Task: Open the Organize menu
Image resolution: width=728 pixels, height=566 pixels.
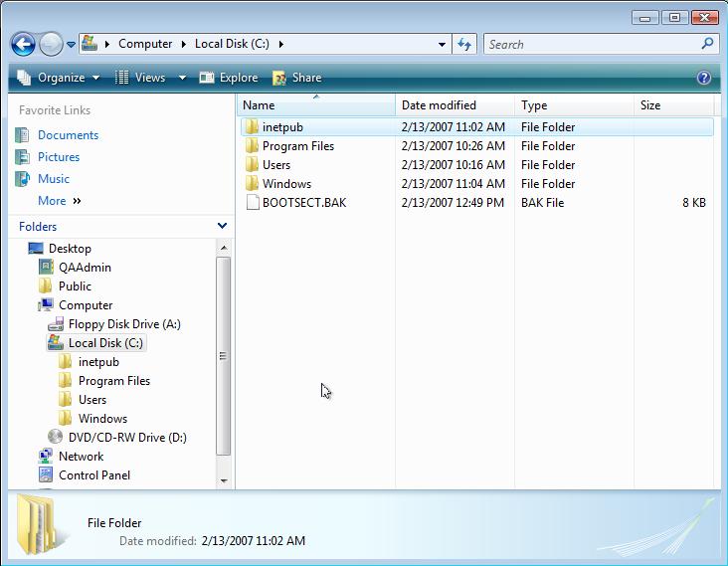Action: click(x=59, y=78)
